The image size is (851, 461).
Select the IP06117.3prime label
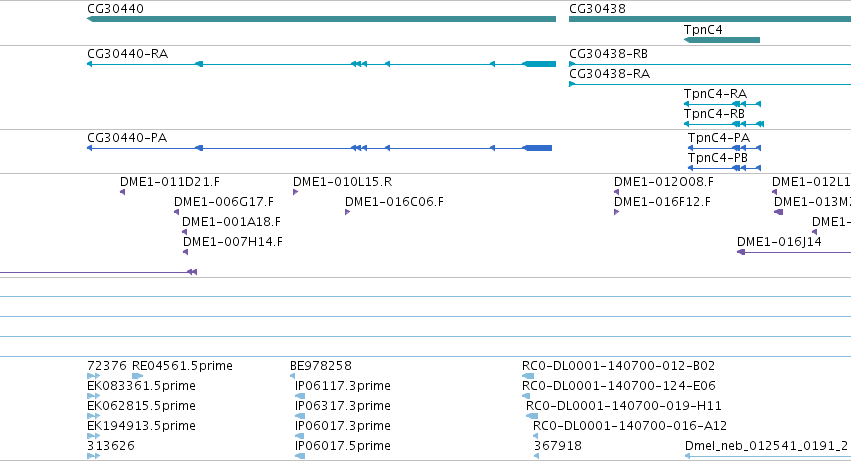[342, 386]
